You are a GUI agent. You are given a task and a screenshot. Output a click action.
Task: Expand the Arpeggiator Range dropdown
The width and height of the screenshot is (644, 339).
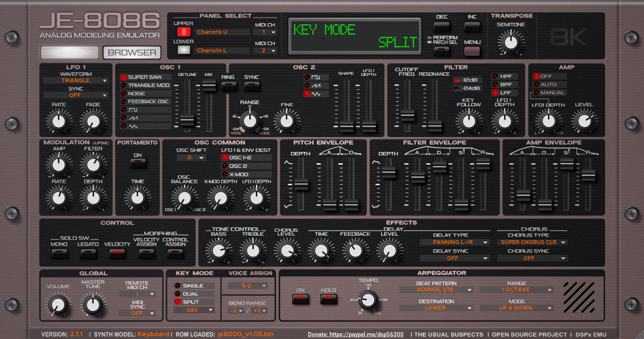tap(517, 290)
